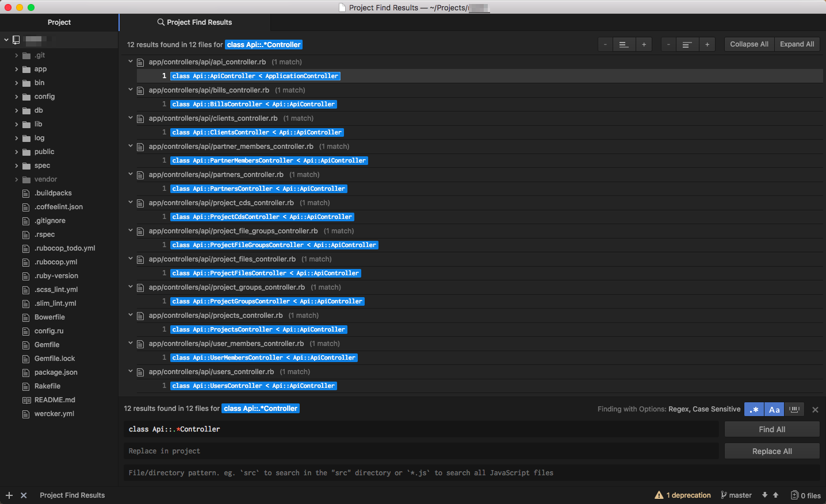
Task: Click the Collapse All button
Action: tap(748, 44)
